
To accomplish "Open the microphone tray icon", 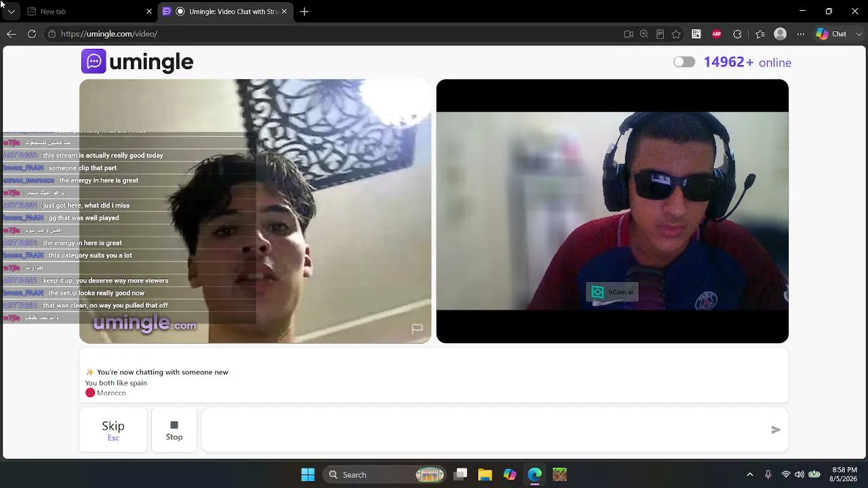I will tap(768, 474).
